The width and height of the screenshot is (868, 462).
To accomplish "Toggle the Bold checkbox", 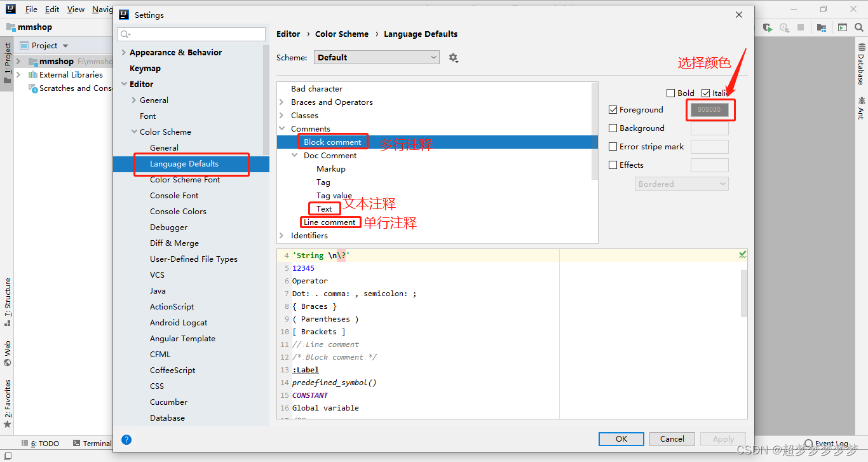I will [x=670, y=93].
